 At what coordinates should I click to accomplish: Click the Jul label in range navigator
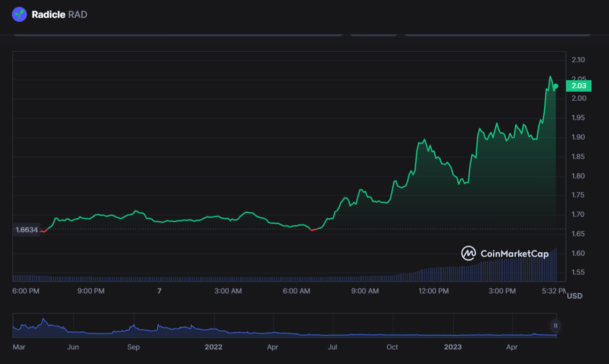332,347
